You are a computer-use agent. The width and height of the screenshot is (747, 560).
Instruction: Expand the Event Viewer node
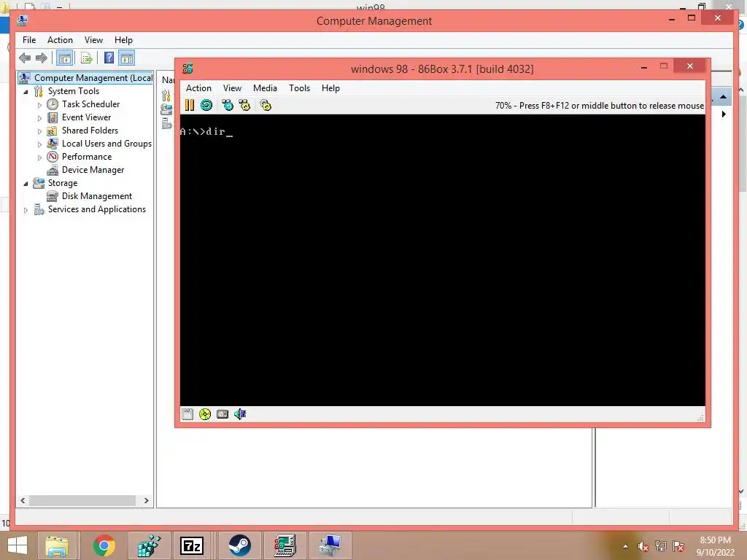39,118
